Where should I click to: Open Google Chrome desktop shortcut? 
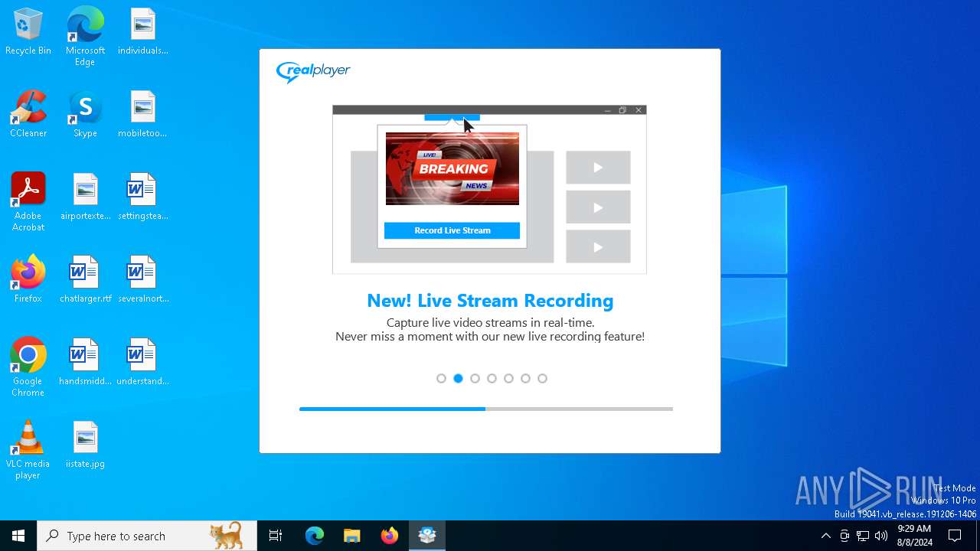click(x=28, y=367)
